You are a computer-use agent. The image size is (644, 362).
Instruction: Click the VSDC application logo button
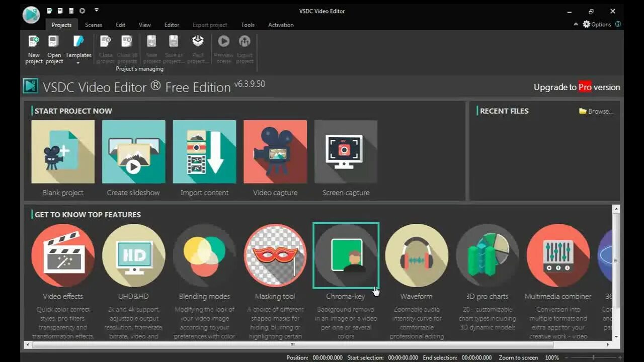point(31,15)
